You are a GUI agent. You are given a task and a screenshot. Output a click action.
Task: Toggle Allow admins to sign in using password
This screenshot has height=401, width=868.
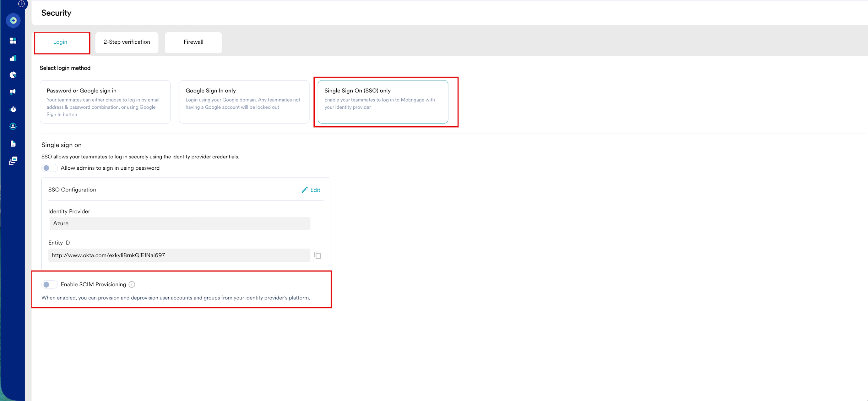(x=49, y=168)
